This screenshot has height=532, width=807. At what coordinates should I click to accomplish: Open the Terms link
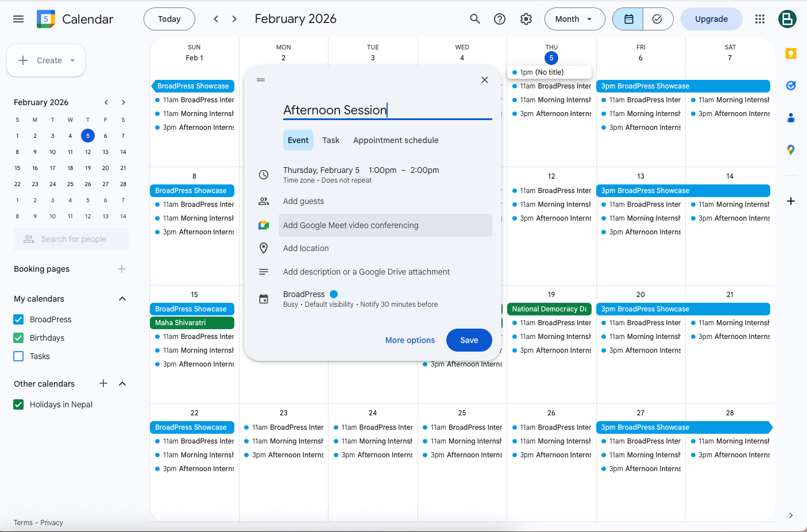[x=23, y=523]
